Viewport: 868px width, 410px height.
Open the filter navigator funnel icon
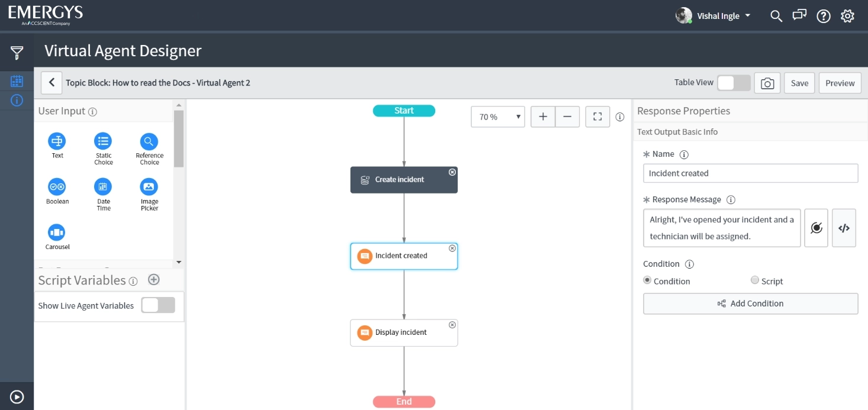click(x=17, y=53)
